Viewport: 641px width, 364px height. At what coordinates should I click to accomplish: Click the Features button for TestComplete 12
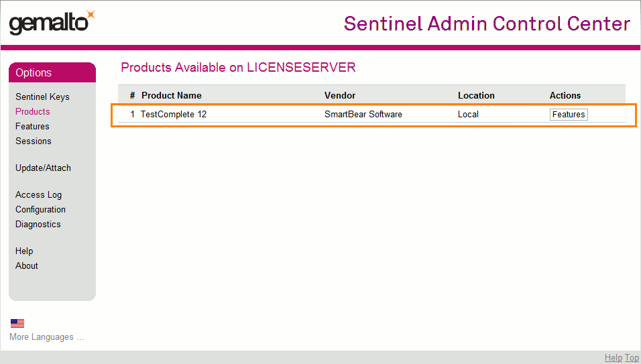(569, 115)
